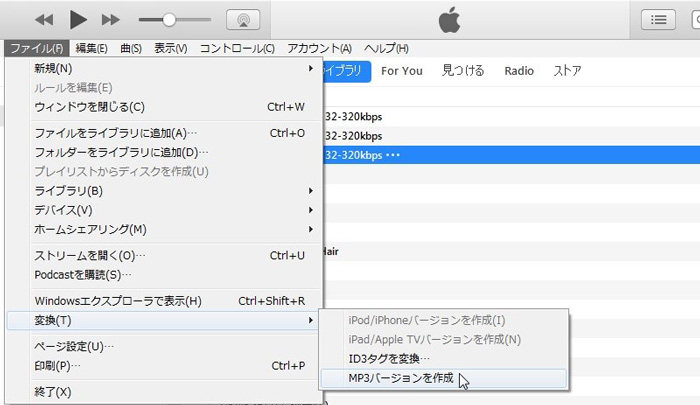Select ファイルをライブラリに追加(A)

(164, 133)
